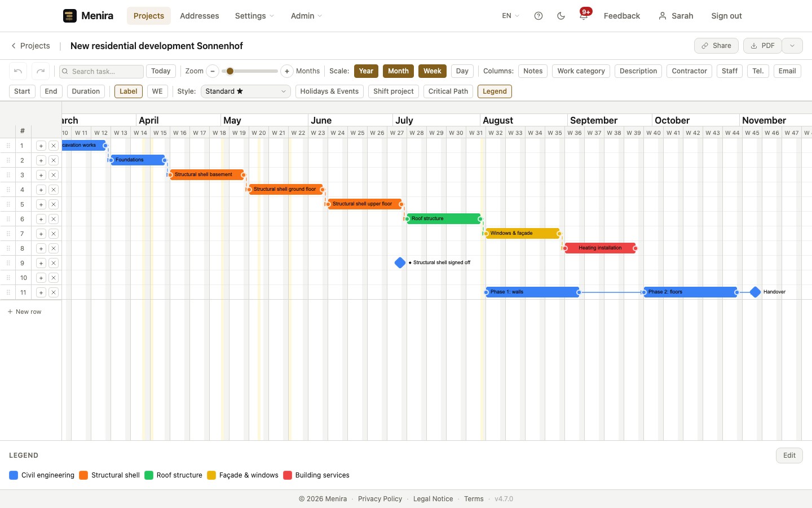Click the Roof structure task bar
This screenshot has width=812, height=508.
[444, 218]
